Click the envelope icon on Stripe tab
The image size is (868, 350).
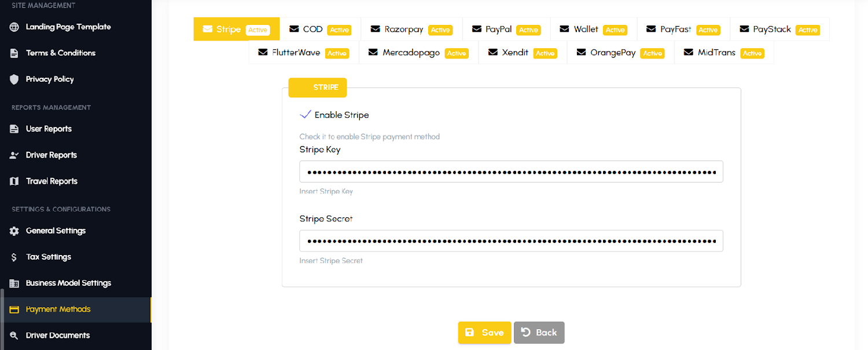(x=207, y=29)
